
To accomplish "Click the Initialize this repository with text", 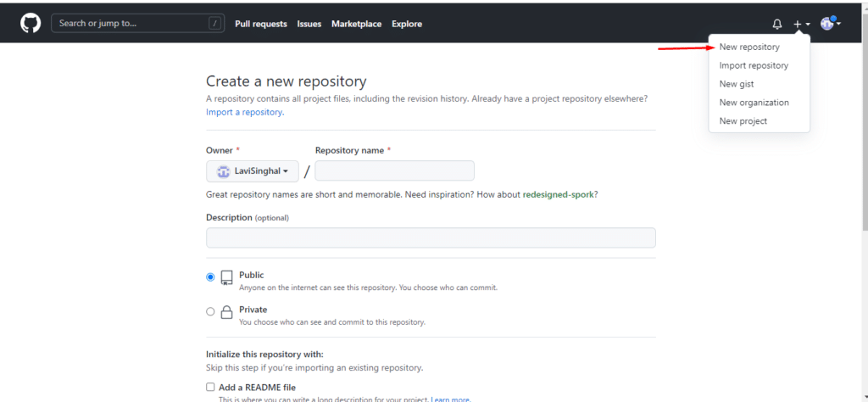I will (x=264, y=355).
